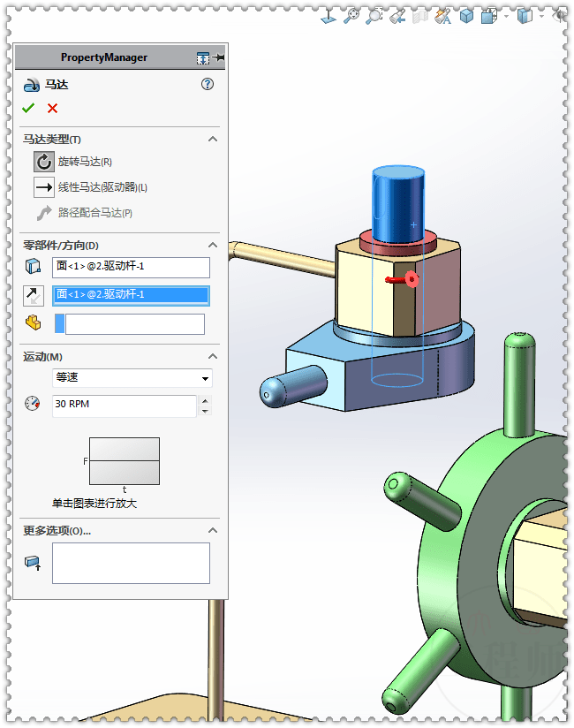Cancel the motor with the red X
Image resolution: width=574 pixels, height=728 pixels.
pos(52,109)
